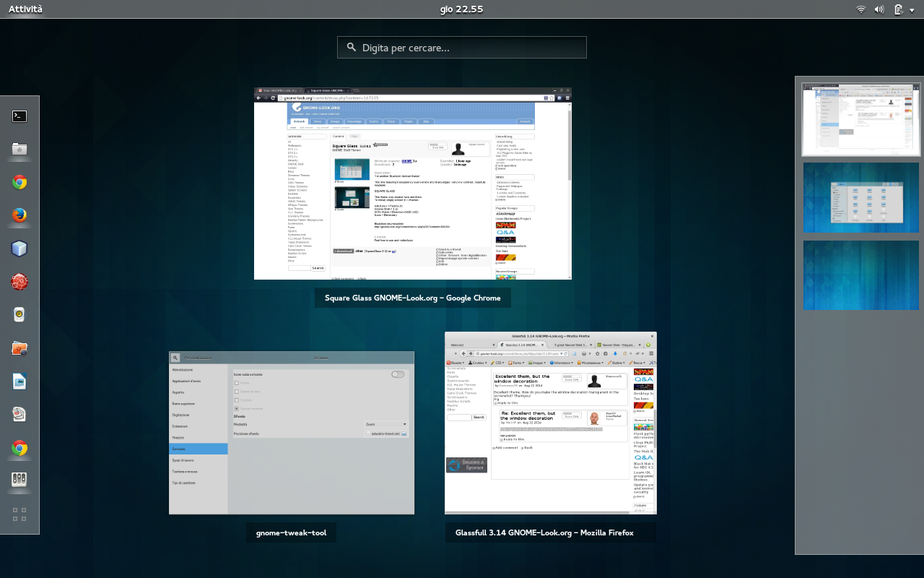Select Estensioni in the tweak tool sidebar
924x578 pixels.
point(199,426)
